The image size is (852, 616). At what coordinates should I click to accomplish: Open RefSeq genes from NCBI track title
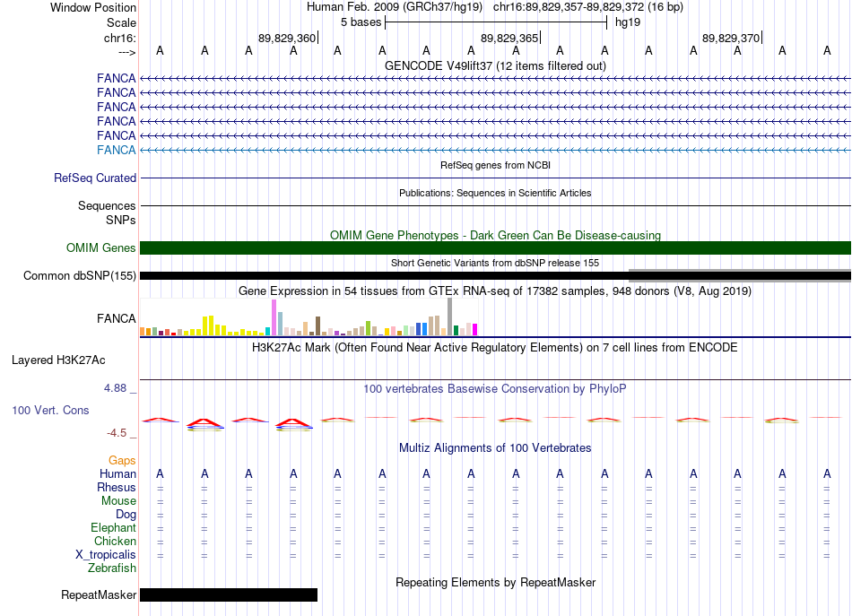click(x=495, y=165)
